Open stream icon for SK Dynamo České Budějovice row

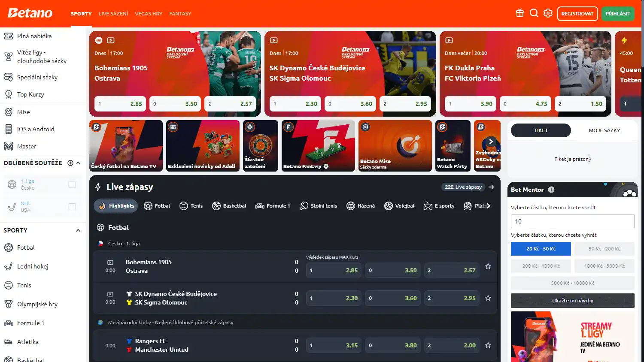tap(110, 294)
